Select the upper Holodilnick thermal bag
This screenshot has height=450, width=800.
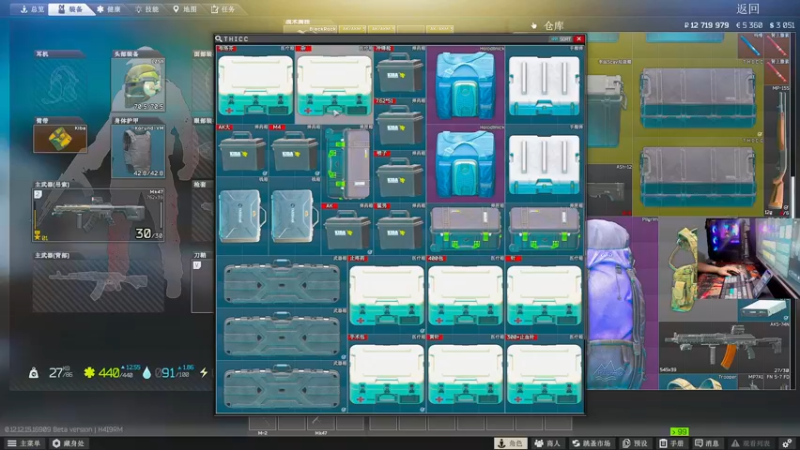[x=465, y=85]
